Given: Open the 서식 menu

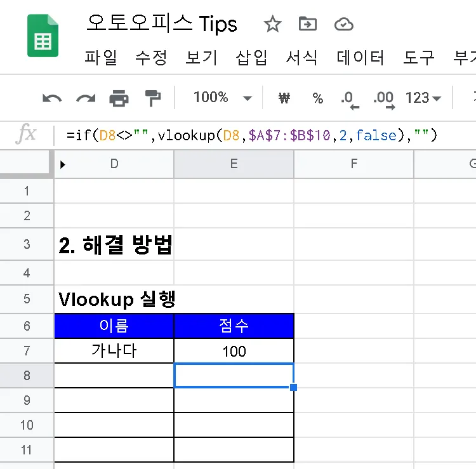Looking at the screenshot, I should pos(301,57).
